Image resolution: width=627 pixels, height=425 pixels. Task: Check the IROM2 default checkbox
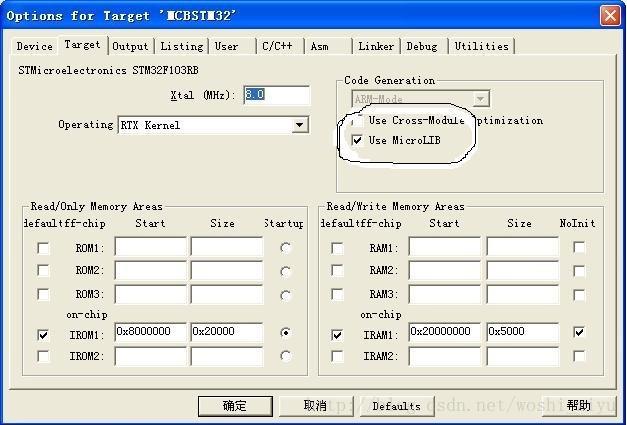point(43,356)
